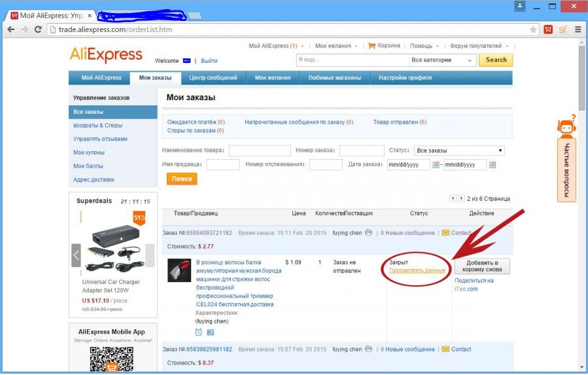Focus the Я ищу search field

click(x=353, y=60)
